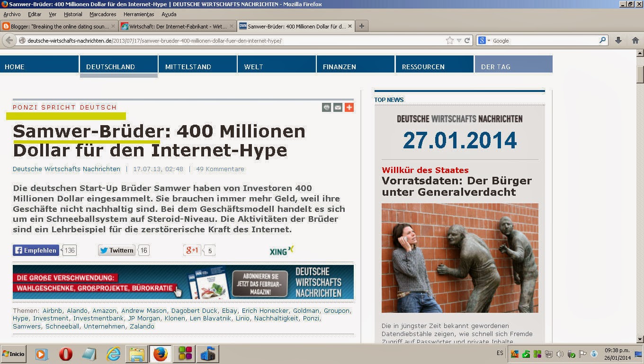Click the email article envelope icon

pyautogui.click(x=338, y=108)
